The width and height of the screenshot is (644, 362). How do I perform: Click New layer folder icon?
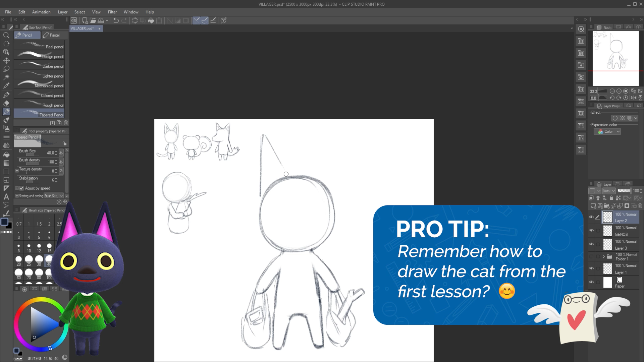pos(606,206)
